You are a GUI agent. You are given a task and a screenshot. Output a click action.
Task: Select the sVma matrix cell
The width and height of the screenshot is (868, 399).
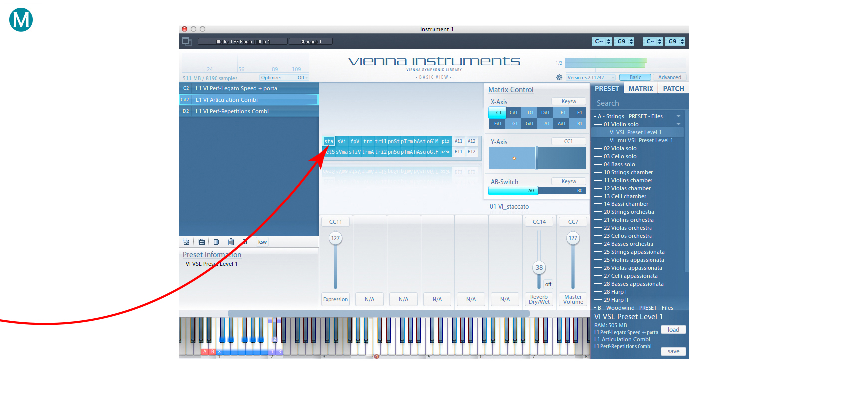[x=342, y=152]
